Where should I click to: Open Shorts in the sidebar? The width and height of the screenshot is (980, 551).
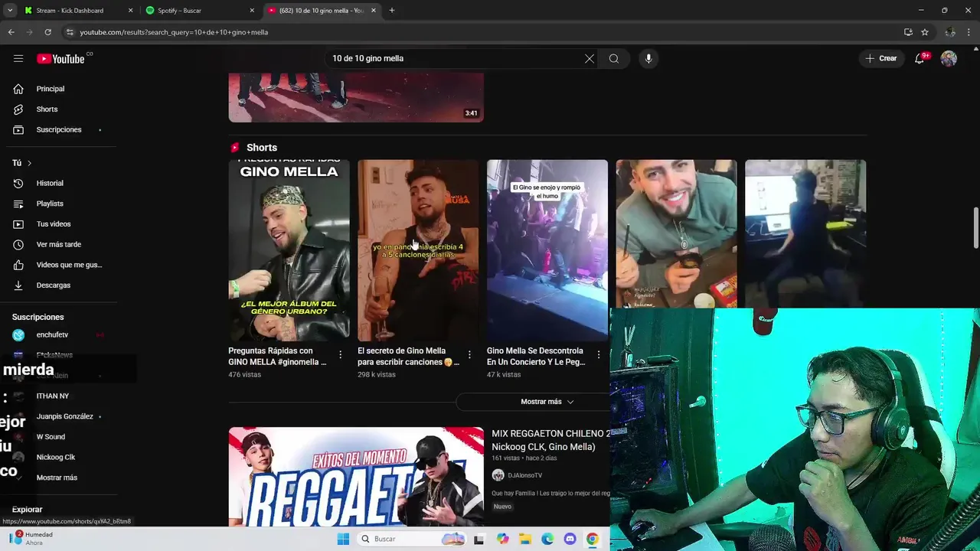click(47, 109)
